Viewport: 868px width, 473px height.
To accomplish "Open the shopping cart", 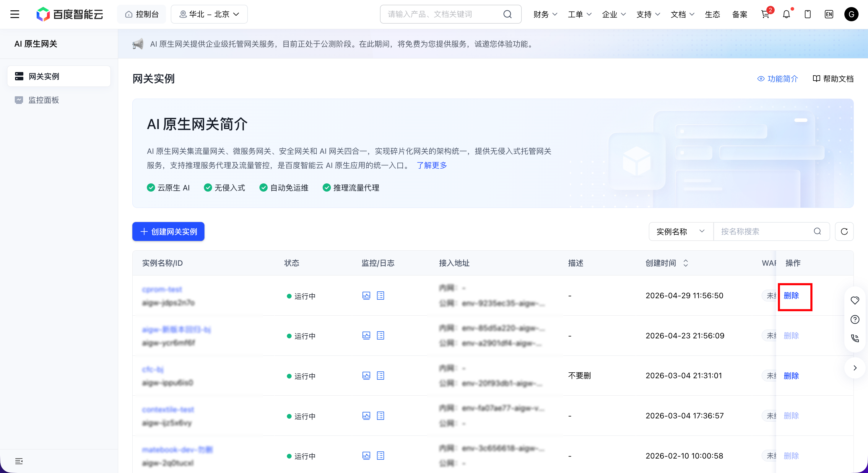I will pos(765,14).
